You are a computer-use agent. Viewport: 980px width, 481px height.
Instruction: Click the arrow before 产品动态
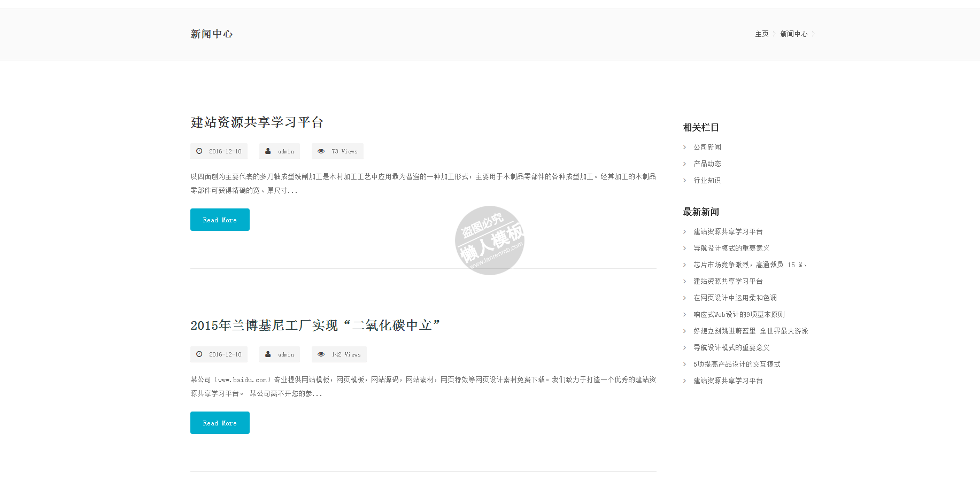tap(684, 164)
